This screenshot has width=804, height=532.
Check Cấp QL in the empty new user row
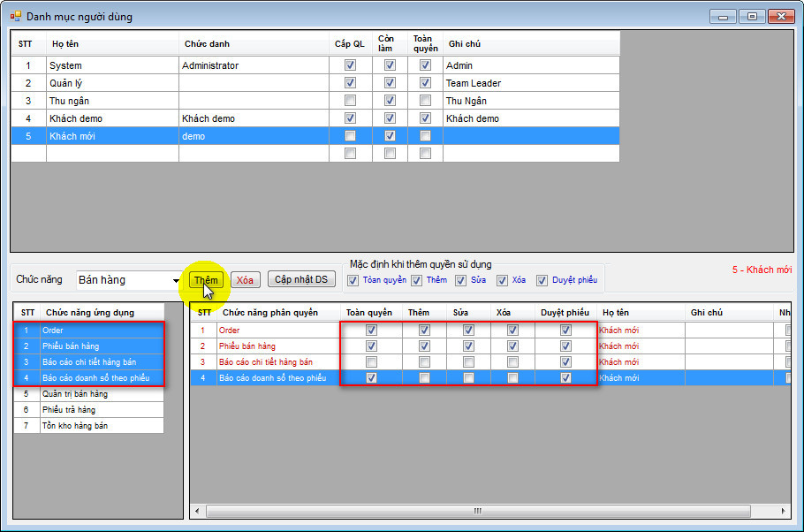350,154
